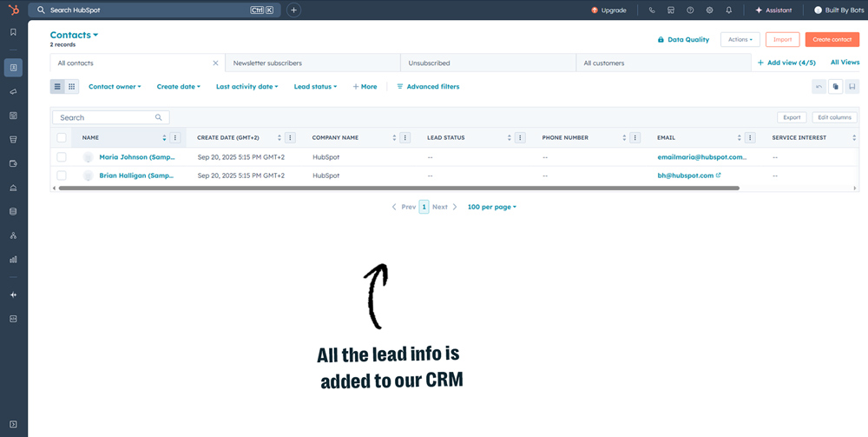
Task: Open the Contacts object dropdown
Action: tap(74, 35)
